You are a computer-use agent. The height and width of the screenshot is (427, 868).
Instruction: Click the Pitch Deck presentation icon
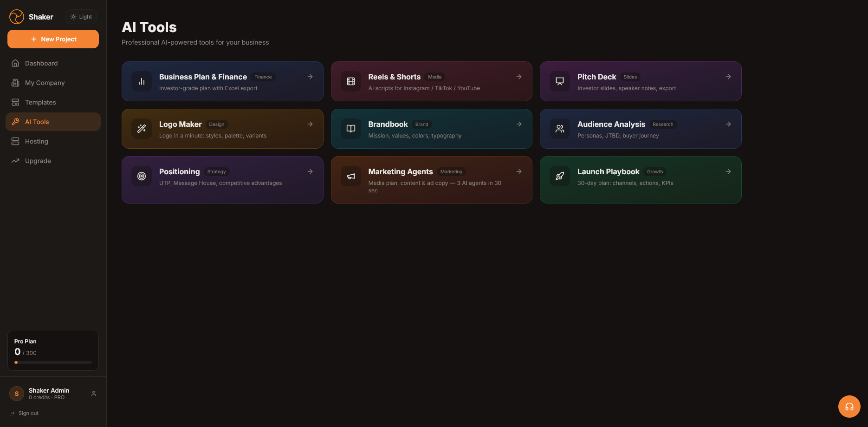[560, 81]
